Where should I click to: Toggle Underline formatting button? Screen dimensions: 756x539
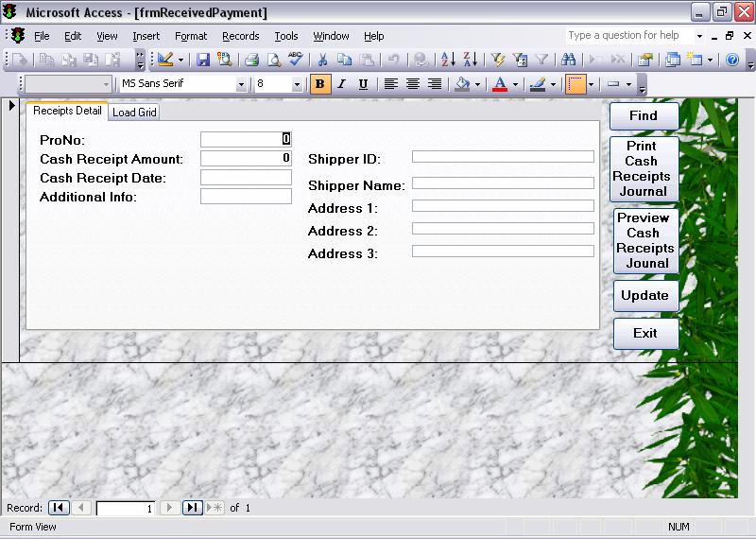point(363,84)
